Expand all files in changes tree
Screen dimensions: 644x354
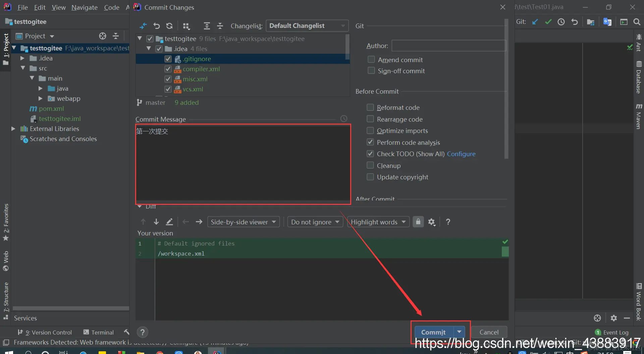tap(207, 26)
